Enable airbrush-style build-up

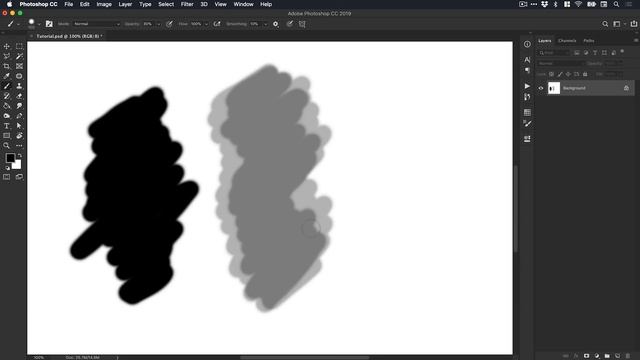click(217, 24)
